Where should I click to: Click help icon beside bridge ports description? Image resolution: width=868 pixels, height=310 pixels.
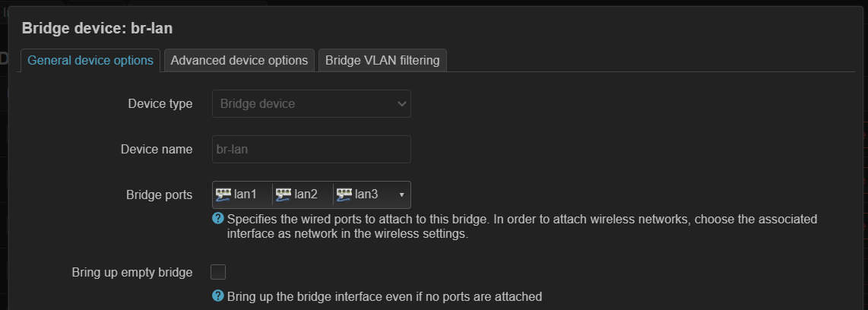click(x=218, y=219)
